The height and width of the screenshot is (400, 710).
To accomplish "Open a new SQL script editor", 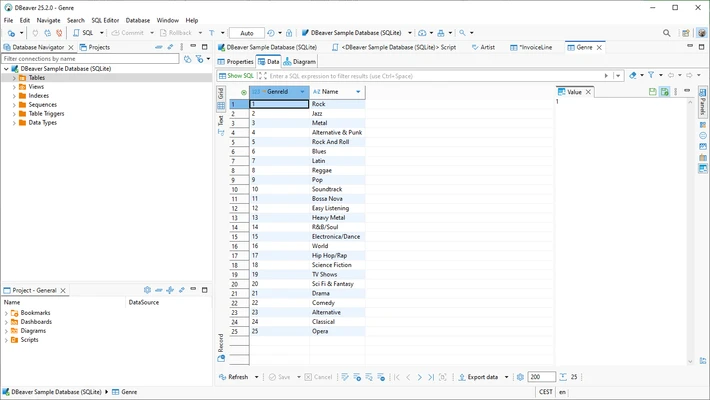I will pyautogui.click(x=83, y=33).
